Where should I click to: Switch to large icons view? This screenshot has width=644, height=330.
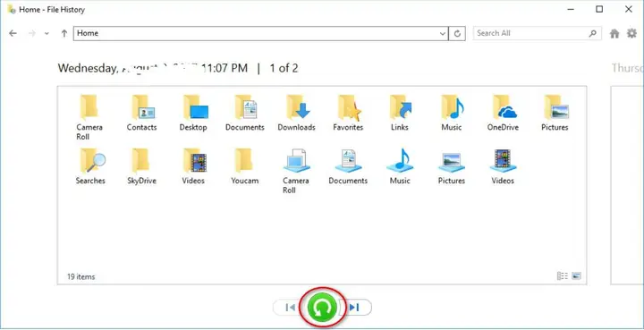pyautogui.click(x=576, y=275)
